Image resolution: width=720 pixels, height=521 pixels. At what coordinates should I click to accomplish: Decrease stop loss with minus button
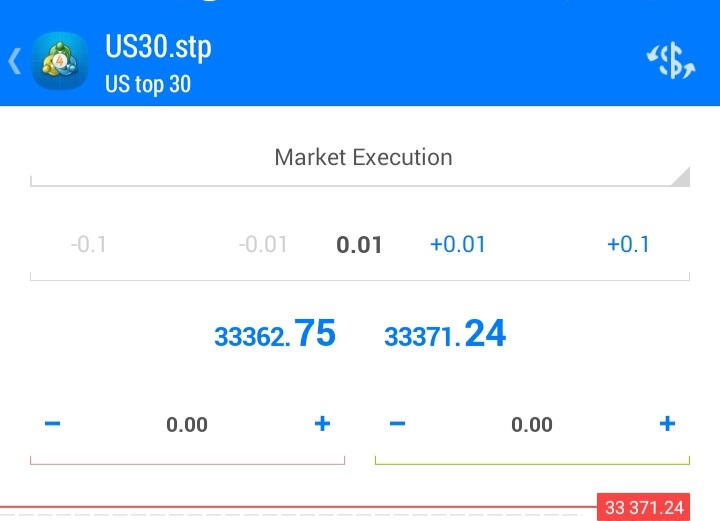click(x=53, y=424)
